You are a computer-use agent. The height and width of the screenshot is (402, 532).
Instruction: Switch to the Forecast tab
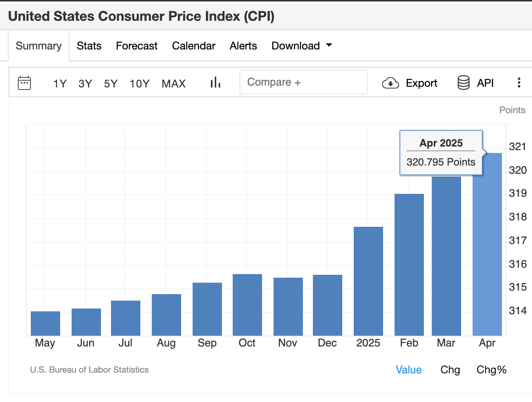tap(136, 46)
